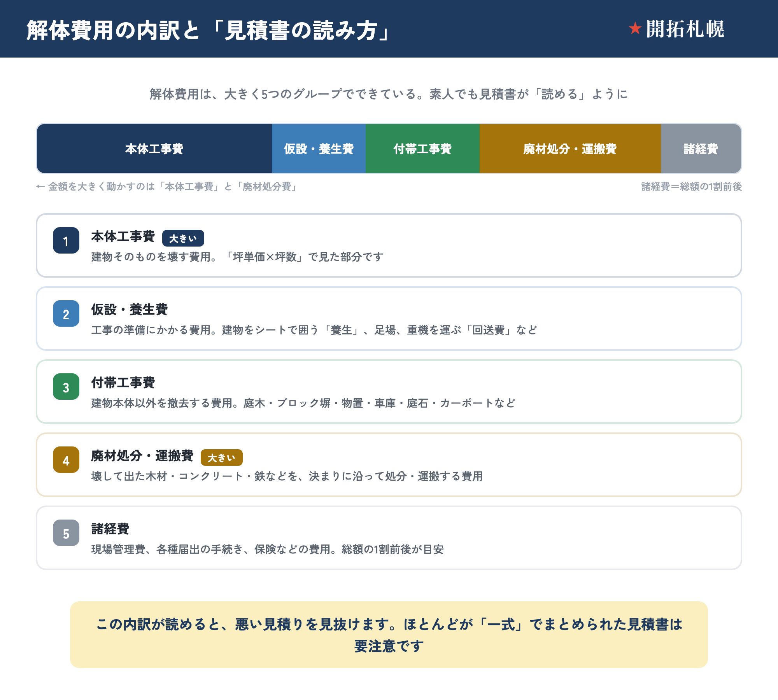Click the text 工事の準備にかかる費用
The width and height of the screenshot is (778, 700).
click(314, 330)
